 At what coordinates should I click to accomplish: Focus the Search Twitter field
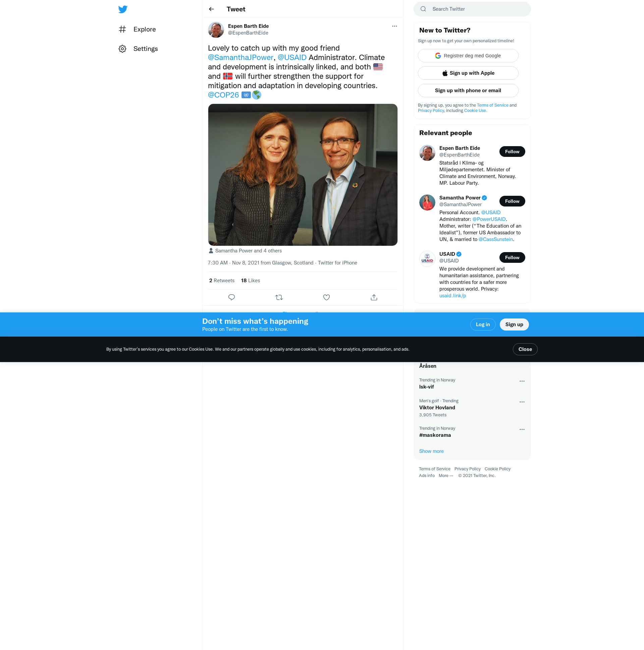click(472, 9)
